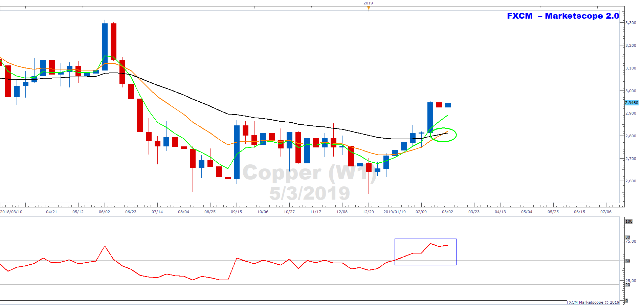644x305 pixels.
Task: Click the 07/06 date label
Action: tap(606, 212)
